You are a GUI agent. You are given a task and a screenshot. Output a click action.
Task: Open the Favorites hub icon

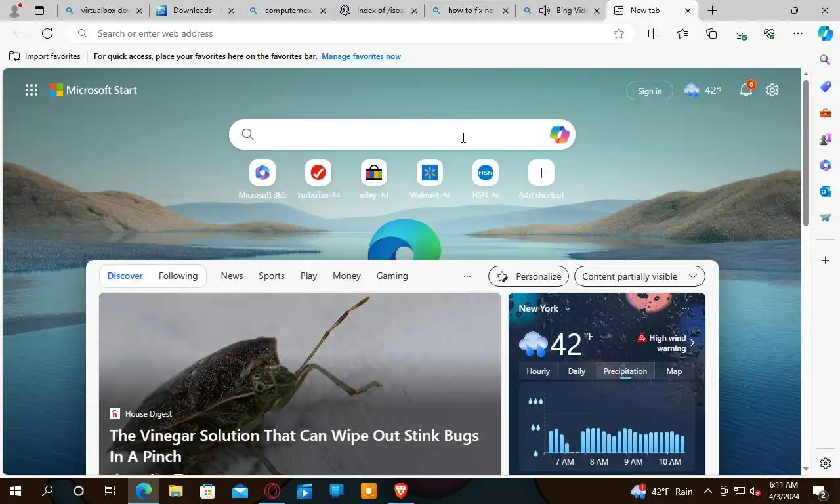point(682,33)
